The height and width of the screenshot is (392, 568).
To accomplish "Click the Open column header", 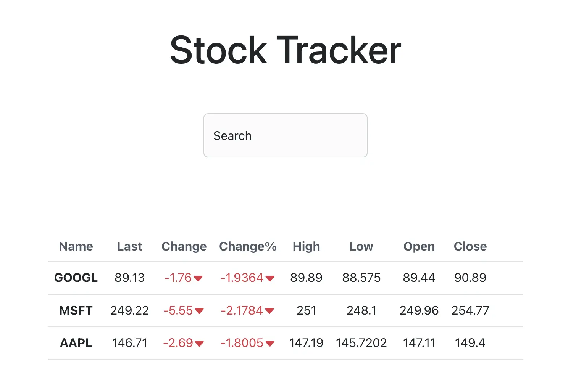I will pos(419,246).
